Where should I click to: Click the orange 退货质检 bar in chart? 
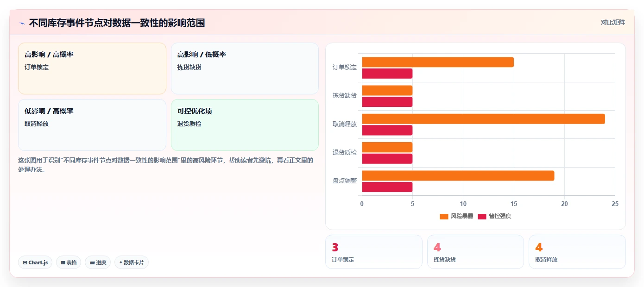coord(387,147)
